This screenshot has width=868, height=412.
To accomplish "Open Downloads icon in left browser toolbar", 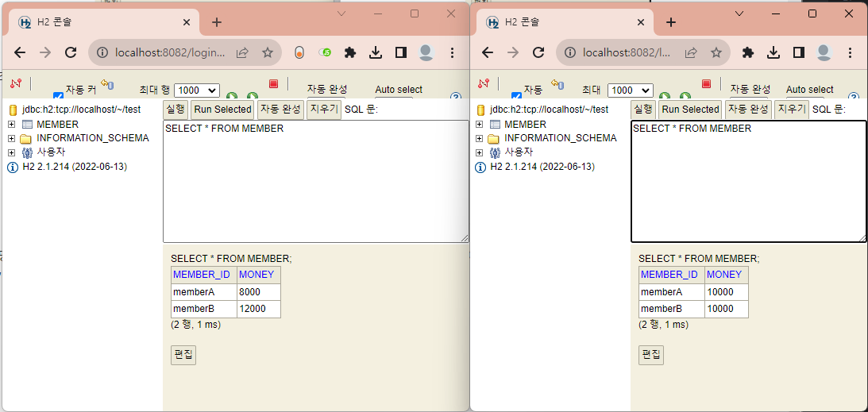I will click(x=376, y=52).
